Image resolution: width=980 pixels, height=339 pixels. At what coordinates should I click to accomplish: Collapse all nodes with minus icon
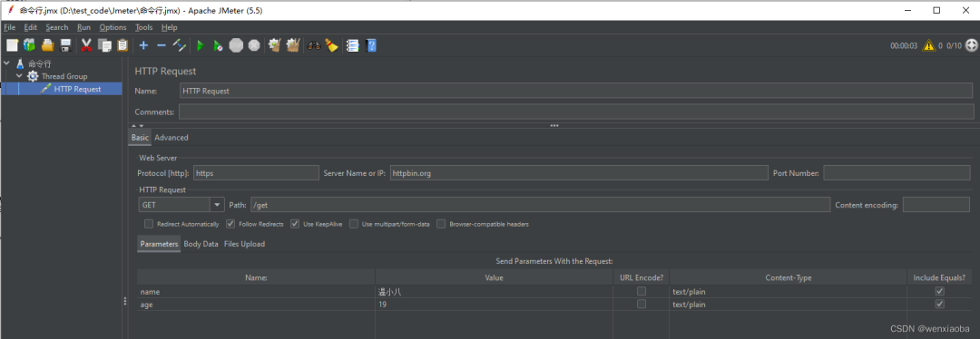coord(162,45)
